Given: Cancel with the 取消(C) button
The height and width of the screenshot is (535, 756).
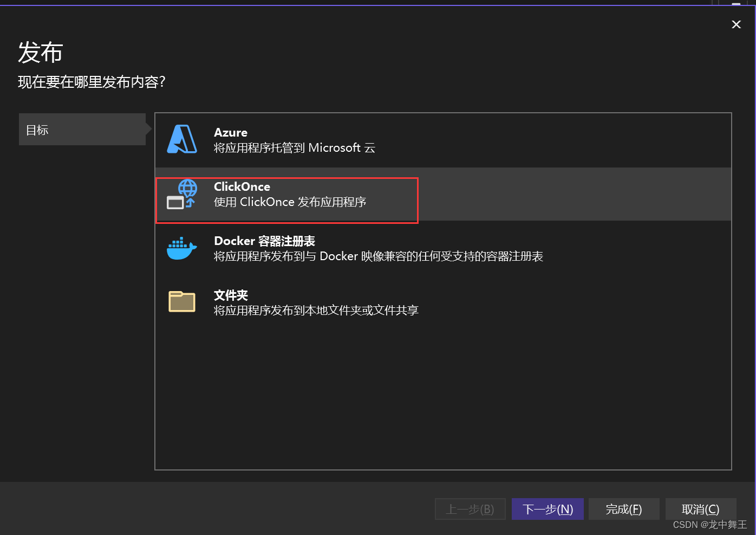Looking at the screenshot, I should tap(701, 509).
